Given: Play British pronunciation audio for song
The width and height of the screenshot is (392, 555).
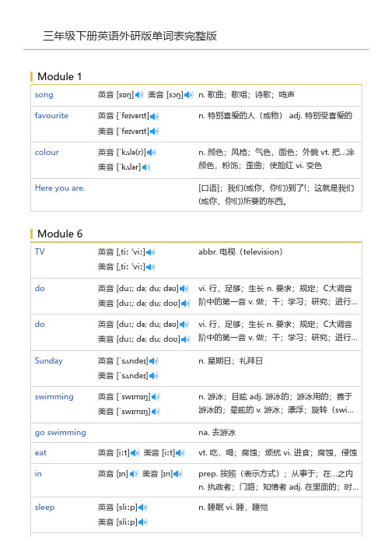Looking at the screenshot, I should click(x=139, y=94).
